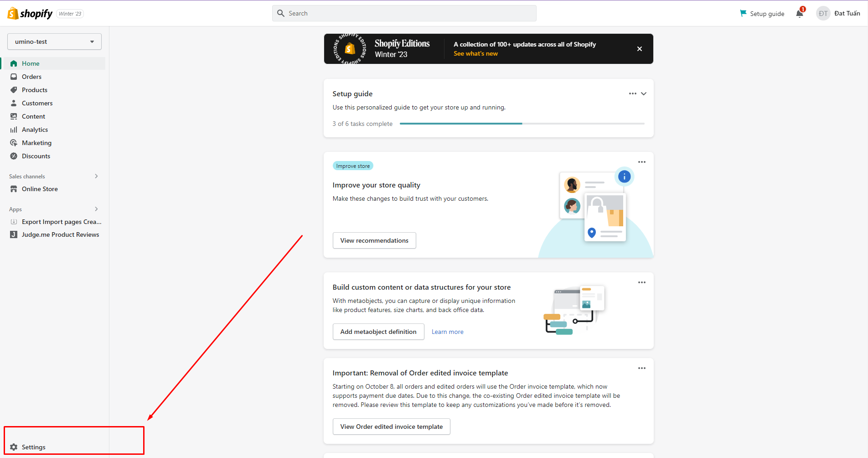Open Marketing in the sidebar
Screen dimensions: 868x458
coord(54,143)
